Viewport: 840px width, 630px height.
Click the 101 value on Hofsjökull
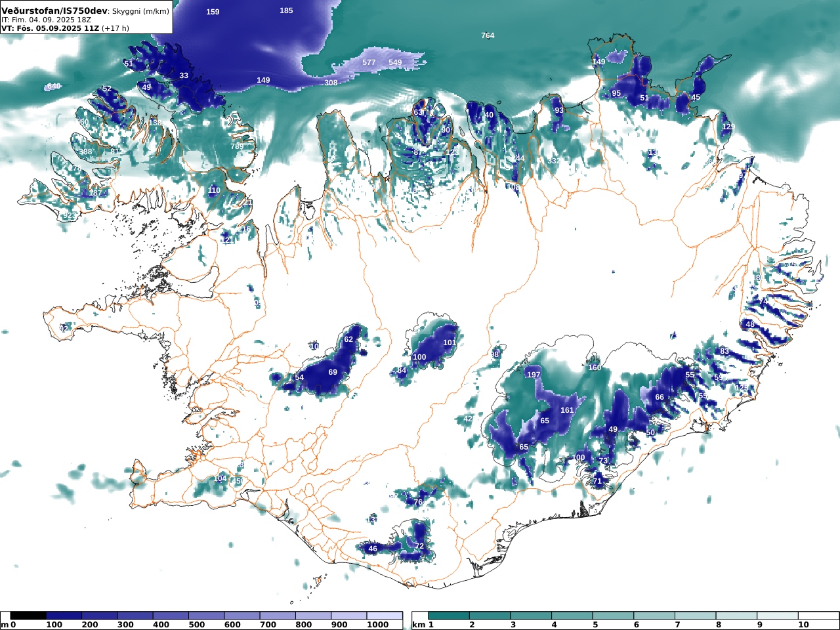(450, 343)
